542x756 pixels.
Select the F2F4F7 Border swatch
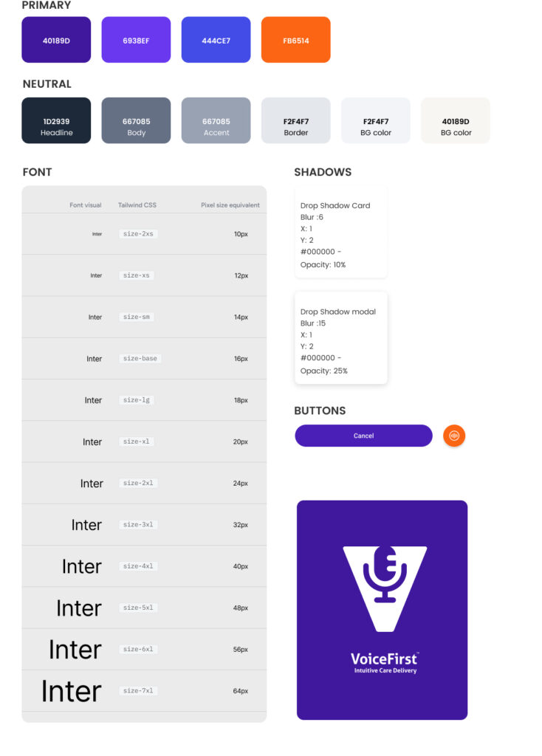295,120
